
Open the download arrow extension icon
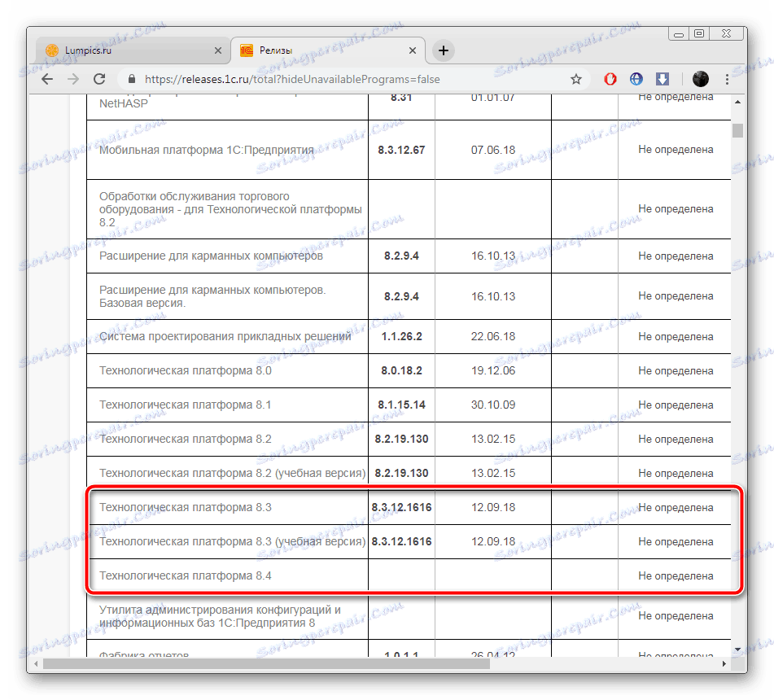[x=662, y=79]
